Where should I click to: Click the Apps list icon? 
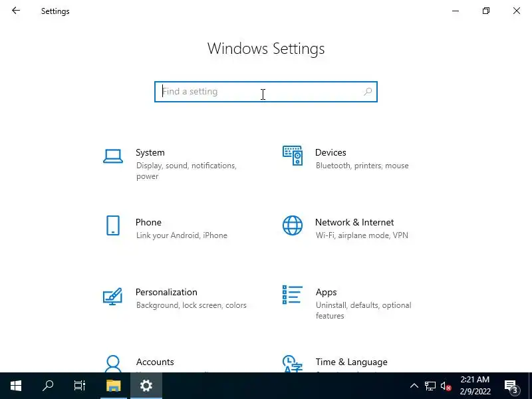pyautogui.click(x=293, y=295)
